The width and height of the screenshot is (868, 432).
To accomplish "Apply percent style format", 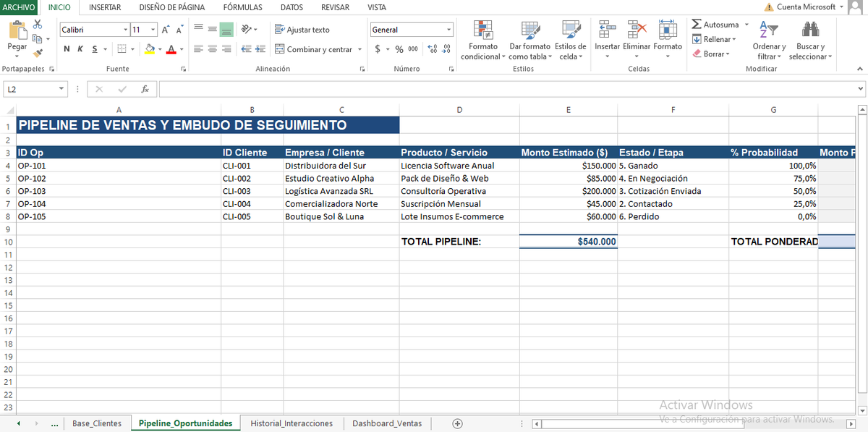I will pyautogui.click(x=399, y=49).
